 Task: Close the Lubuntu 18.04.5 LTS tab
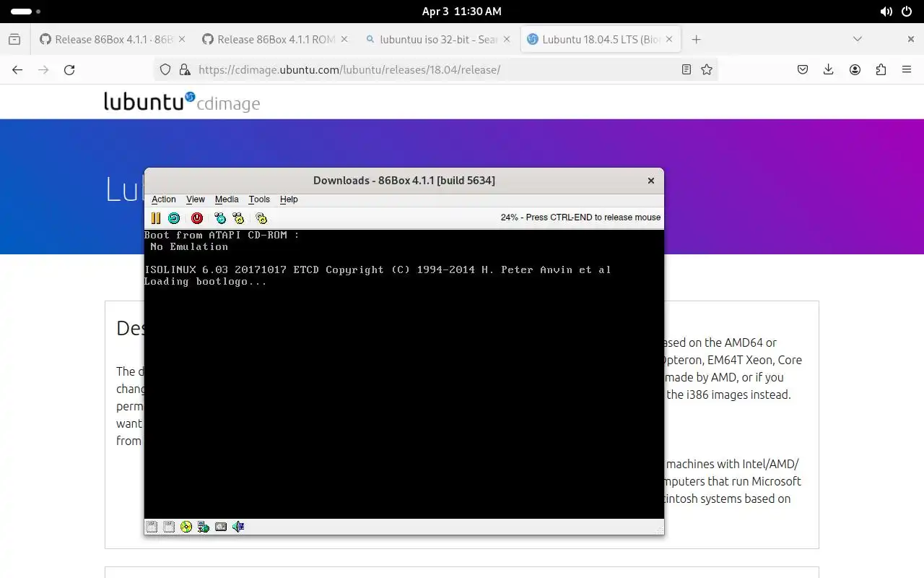tap(669, 40)
